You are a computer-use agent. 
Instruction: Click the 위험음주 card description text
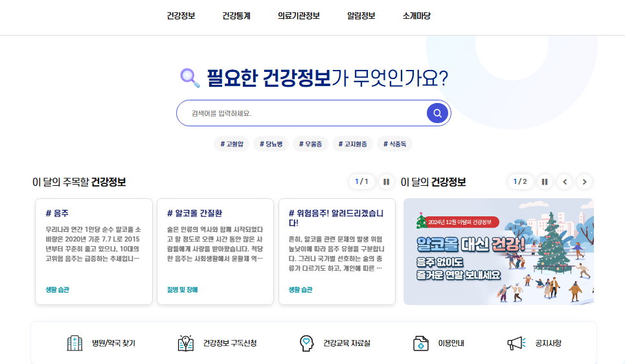pos(336,254)
